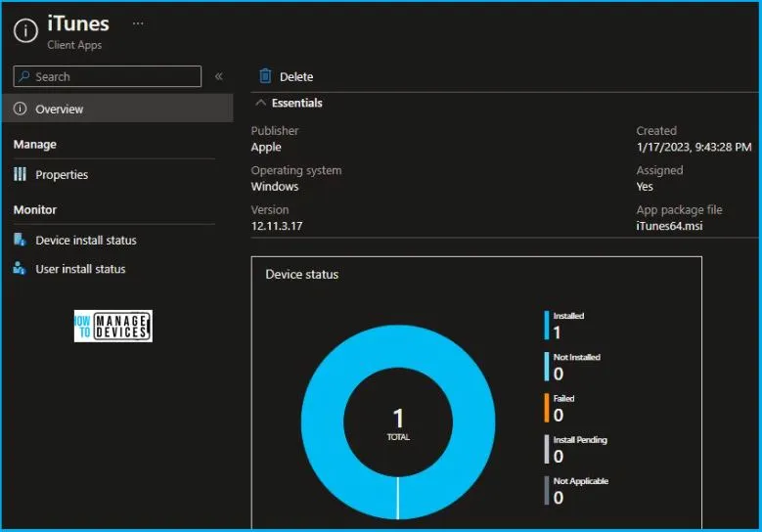This screenshot has height=532, width=762.
Task: Select the Operating system value Windows
Action: coord(275,186)
